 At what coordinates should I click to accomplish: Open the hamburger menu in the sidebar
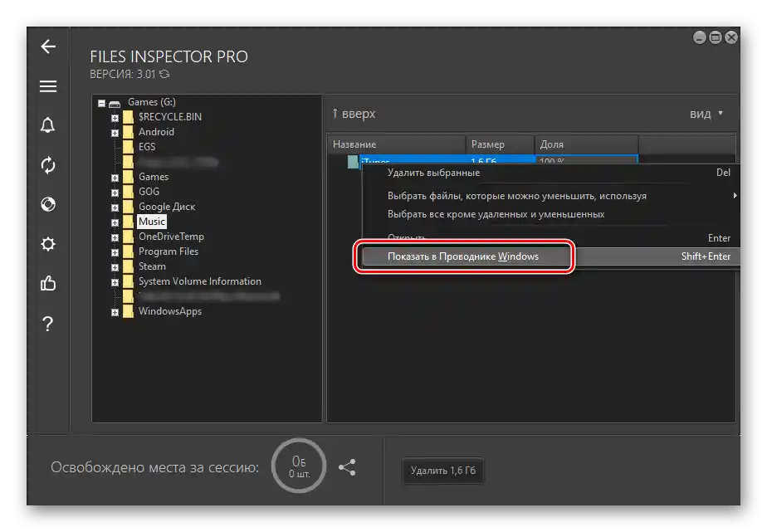click(x=48, y=86)
